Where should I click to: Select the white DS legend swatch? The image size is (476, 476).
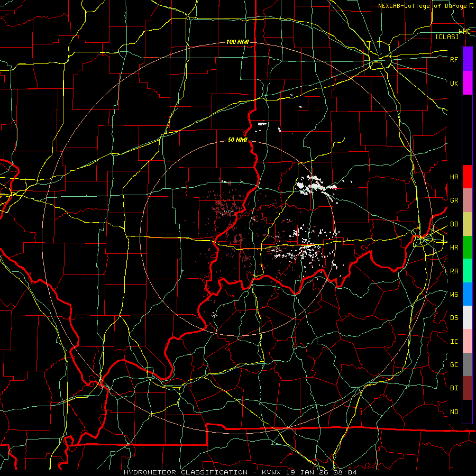coord(467,317)
